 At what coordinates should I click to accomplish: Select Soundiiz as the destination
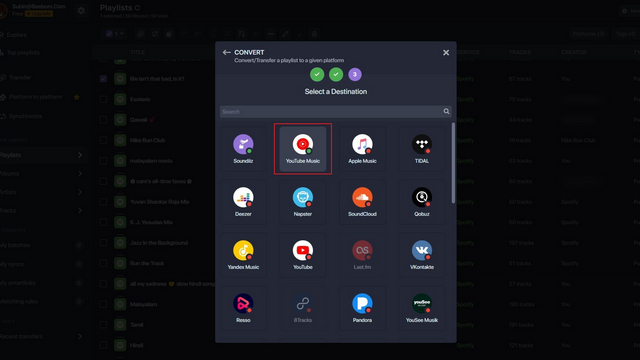243,149
